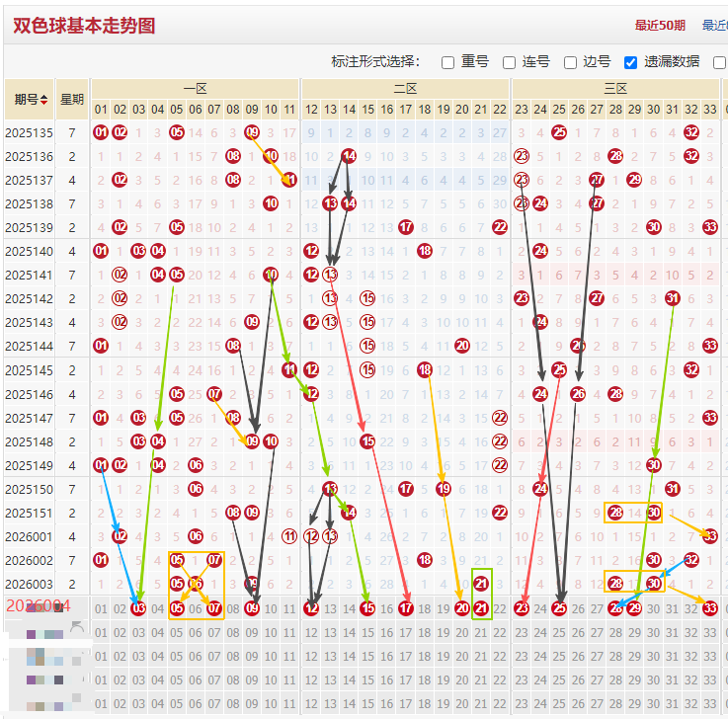Tick the 连号 annotation checkbox
This screenshot has width=728, height=719.
(509, 62)
